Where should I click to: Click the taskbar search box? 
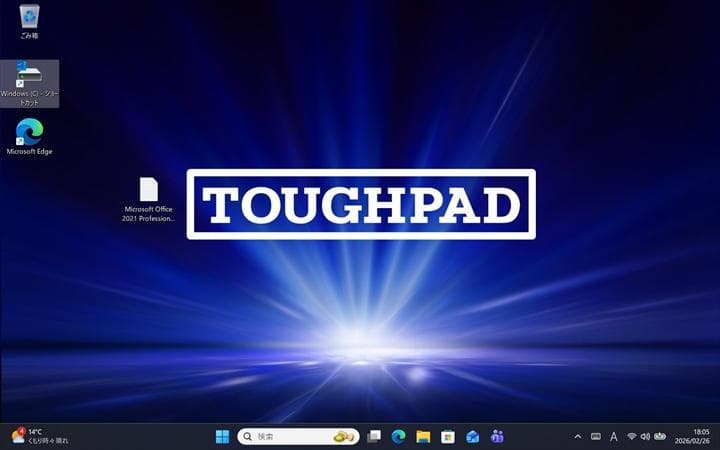point(298,436)
